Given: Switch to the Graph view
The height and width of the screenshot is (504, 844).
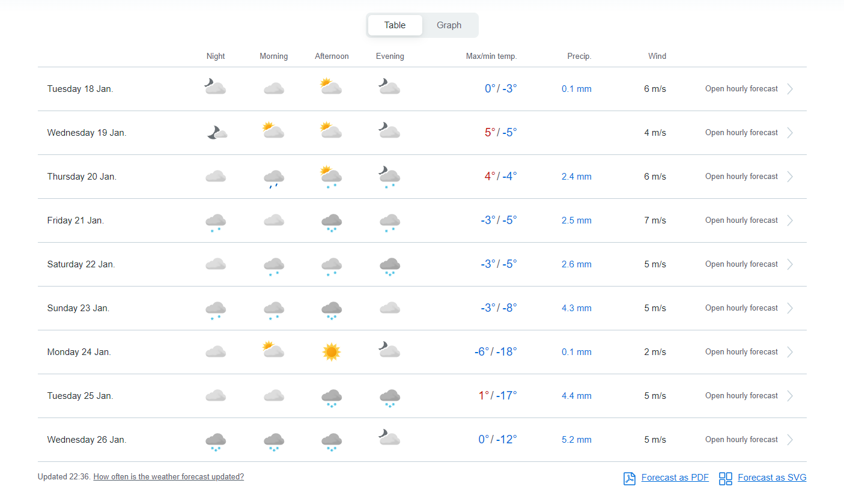Looking at the screenshot, I should pyautogui.click(x=449, y=25).
